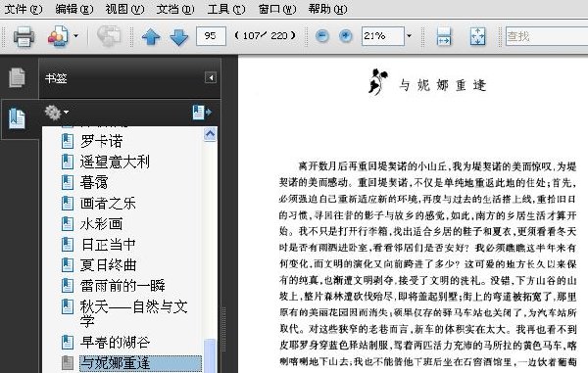Click the greyed comment bubbles icon
The height and width of the screenshot is (373, 588).
[109, 36]
